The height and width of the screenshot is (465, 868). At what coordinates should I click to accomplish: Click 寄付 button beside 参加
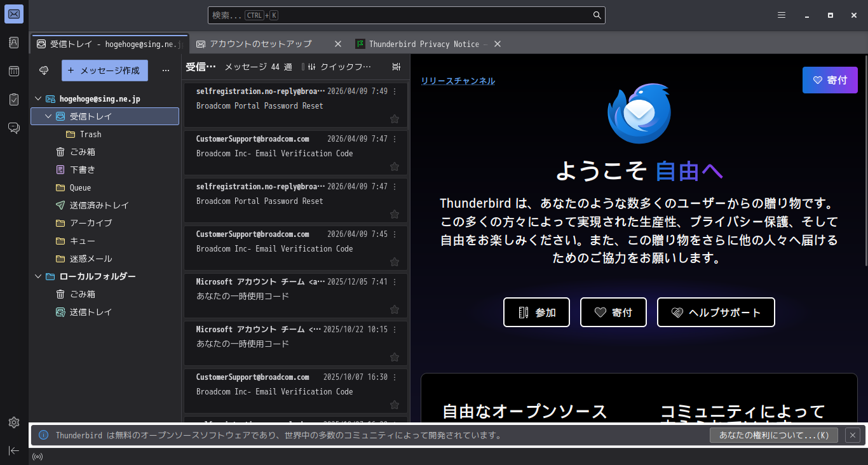614,313
